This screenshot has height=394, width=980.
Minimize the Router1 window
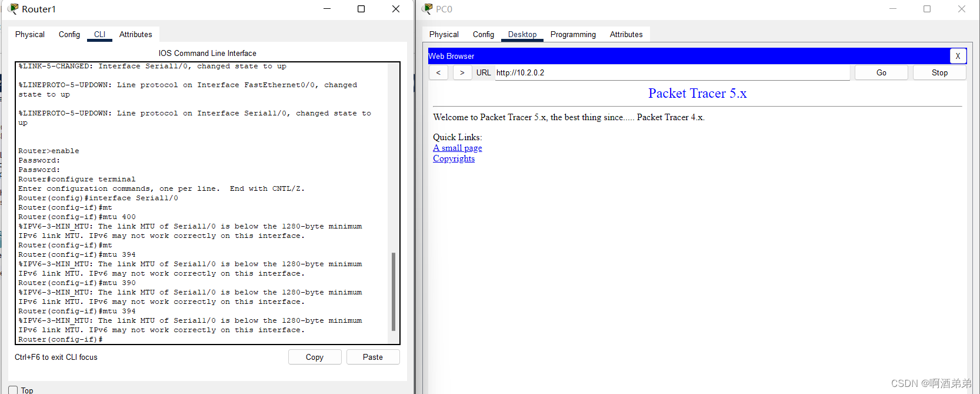click(x=327, y=9)
